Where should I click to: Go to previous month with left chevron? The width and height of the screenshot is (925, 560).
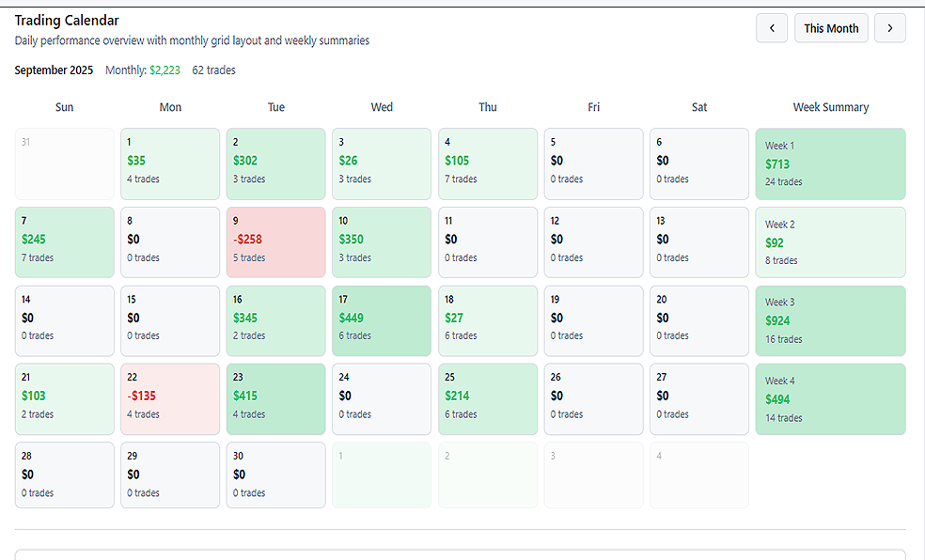pyautogui.click(x=771, y=28)
